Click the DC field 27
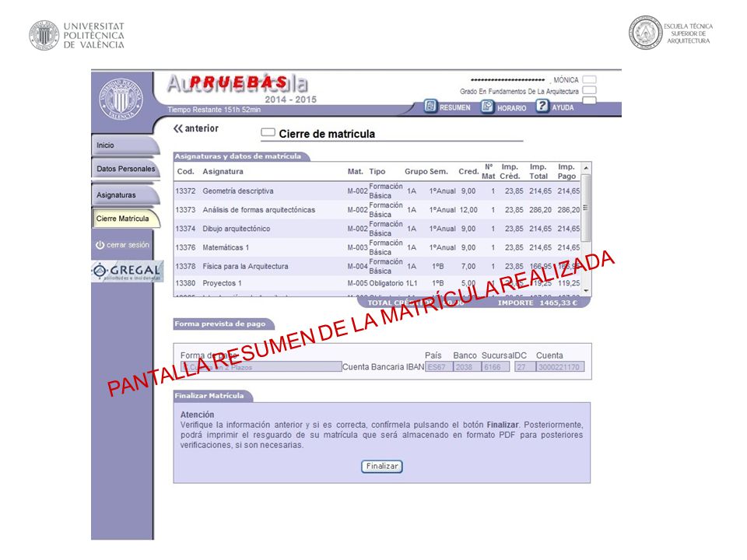 click(x=524, y=366)
